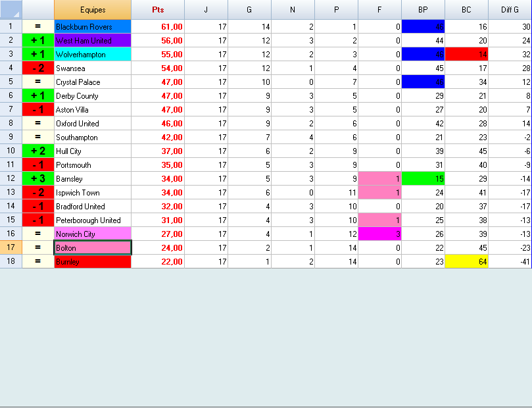The width and height of the screenshot is (532, 408).
Task: Sort by the Equipes column header
Action: [x=93, y=9]
